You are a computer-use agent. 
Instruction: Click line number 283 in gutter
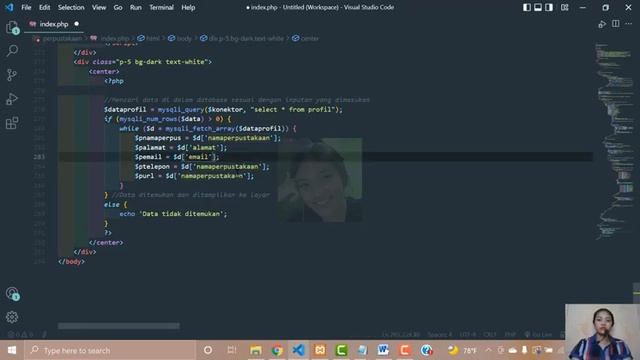(x=40, y=157)
